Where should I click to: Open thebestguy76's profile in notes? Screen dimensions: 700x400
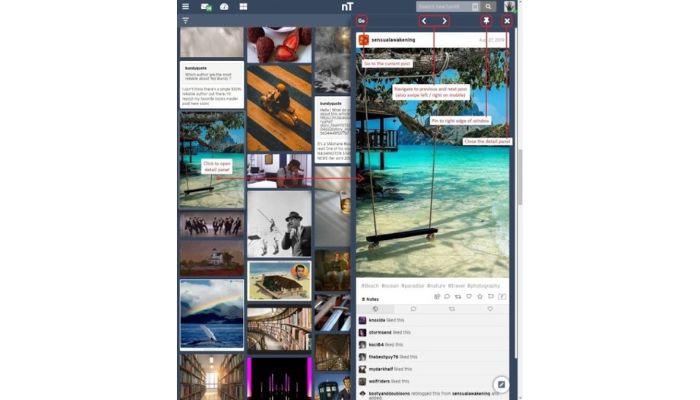pyautogui.click(x=383, y=357)
